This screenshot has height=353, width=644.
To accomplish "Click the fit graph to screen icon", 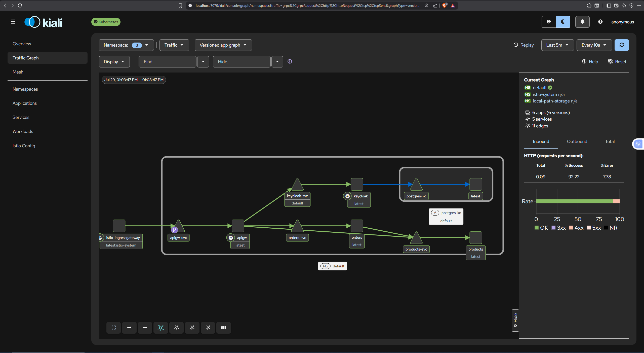I will click(114, 328).
